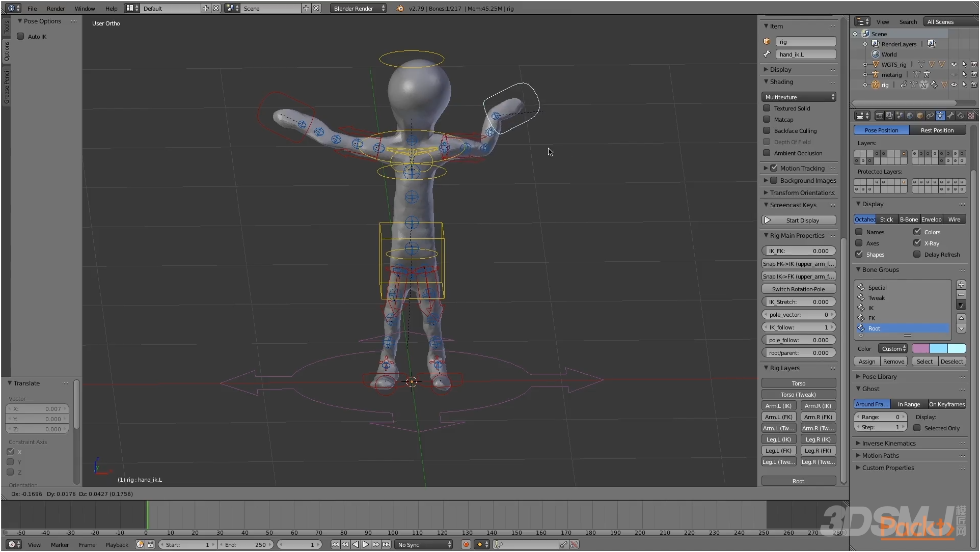Jump to the first frame in timeline
Image resolution: width=980 pixels, height=552 pixels.
[x=335, y=544]
